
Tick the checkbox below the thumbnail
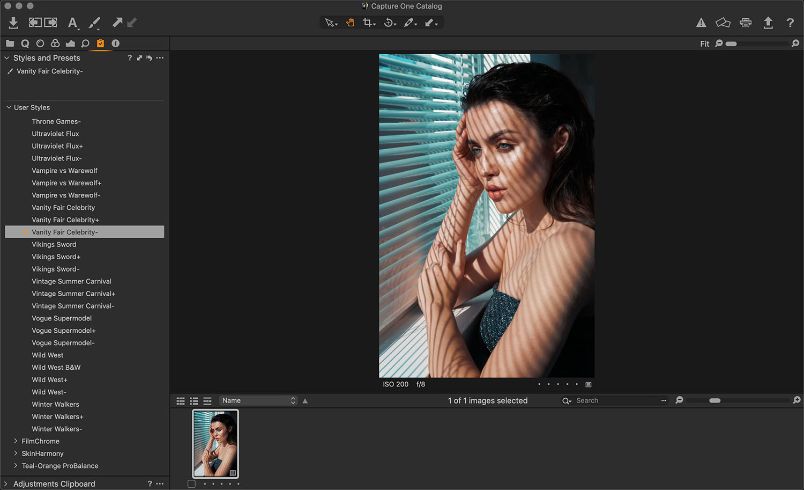(192, 483)
